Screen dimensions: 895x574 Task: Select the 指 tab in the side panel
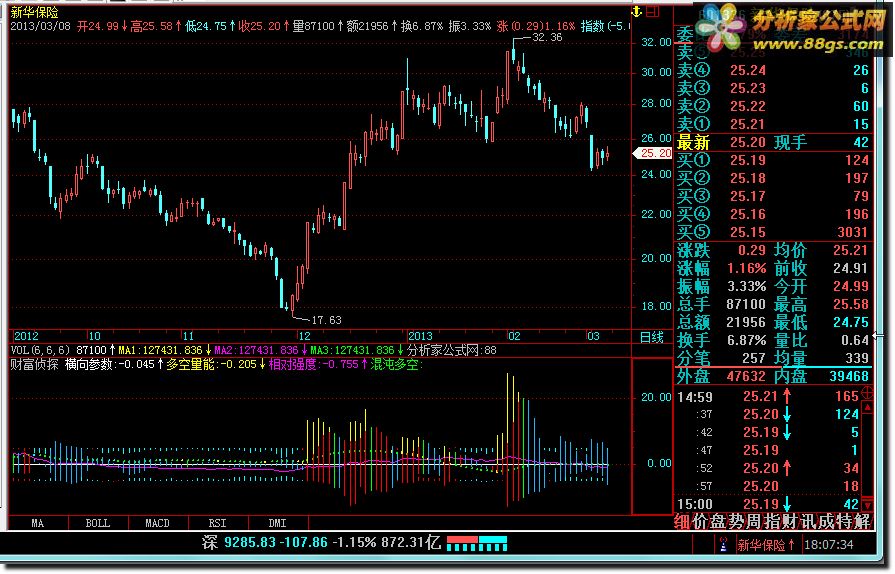(772, 521)
